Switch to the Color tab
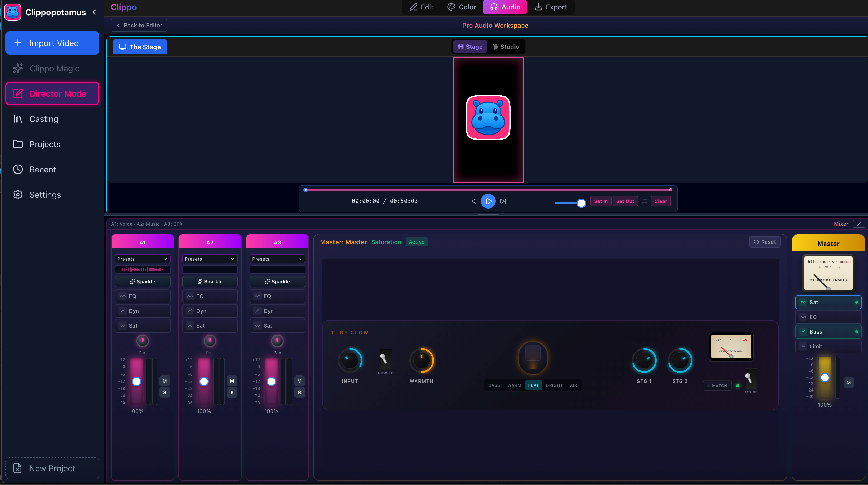Image resolution: width=868 pixels, height=485 pixels. click(x=461, y=7)
